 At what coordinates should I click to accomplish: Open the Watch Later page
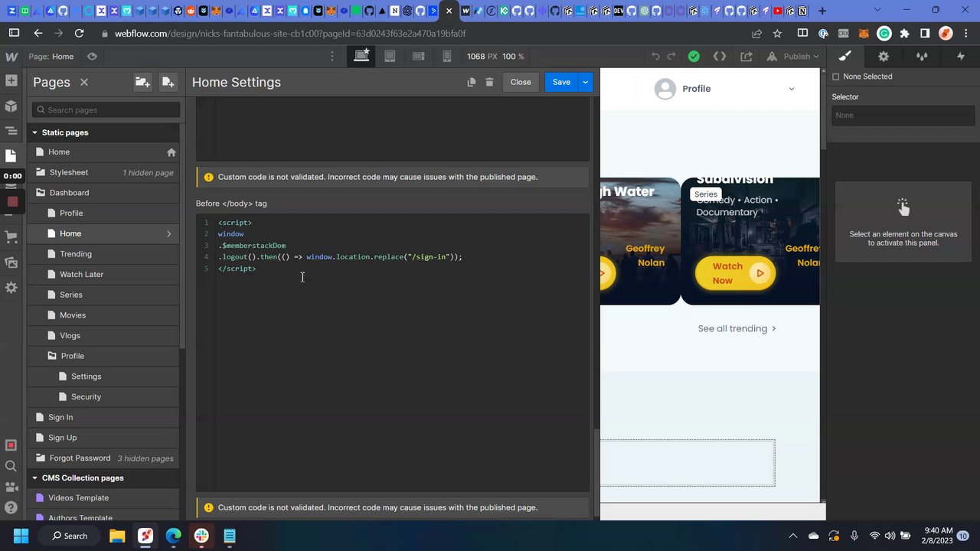point(104,274)
